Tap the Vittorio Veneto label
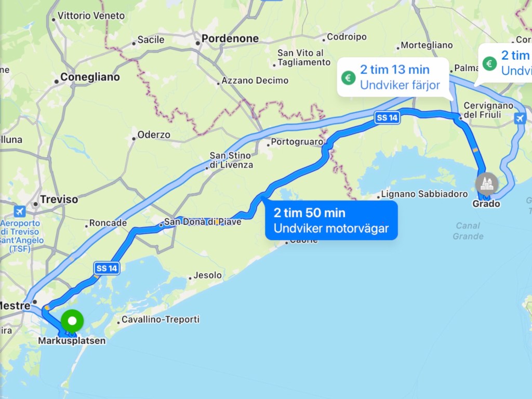532x399 pixels. click(91, 16)
